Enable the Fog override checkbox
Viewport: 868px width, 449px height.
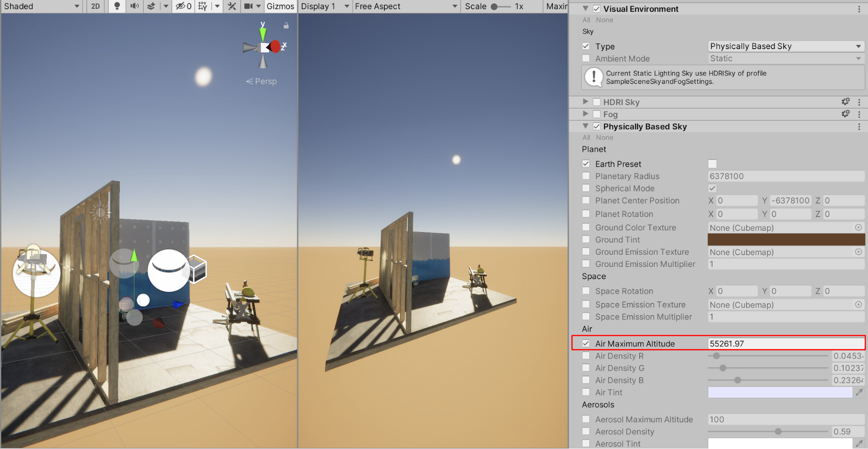tap(597, 114)
